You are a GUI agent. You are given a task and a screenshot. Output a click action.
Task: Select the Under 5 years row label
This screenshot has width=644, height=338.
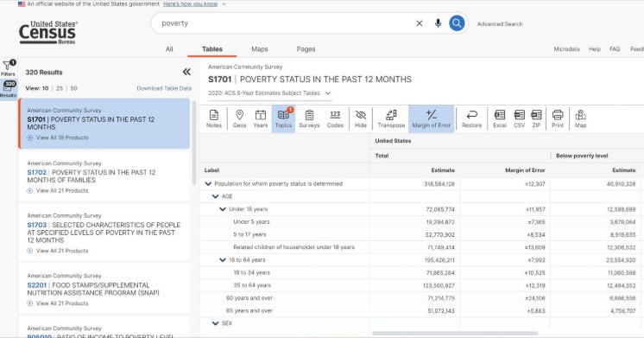(x=251, y=221)
